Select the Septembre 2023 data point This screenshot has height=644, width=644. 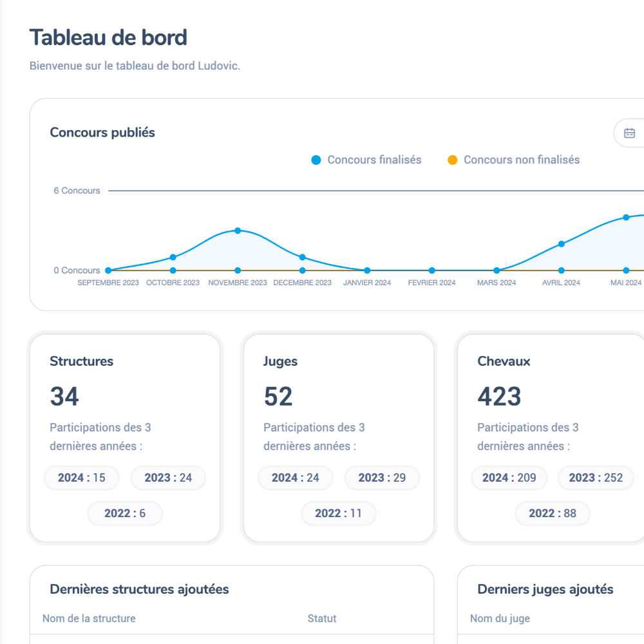(108, 270)
